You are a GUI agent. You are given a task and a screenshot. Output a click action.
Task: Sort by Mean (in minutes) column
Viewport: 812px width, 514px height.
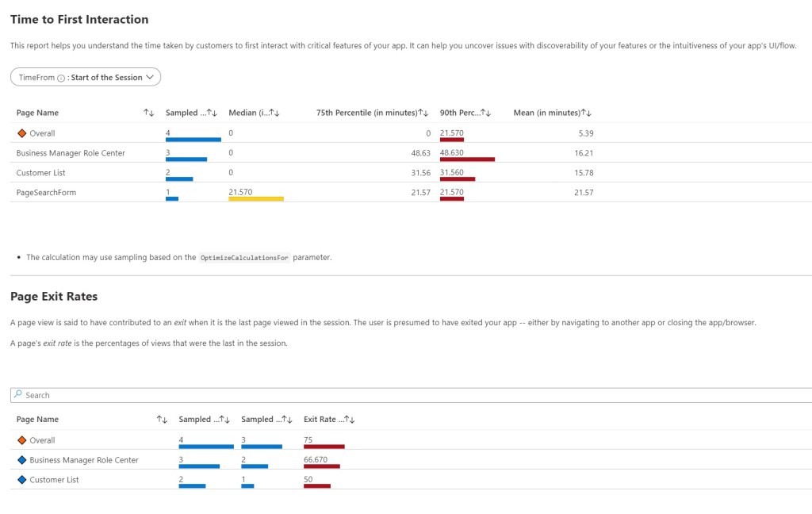pos(587,113)
